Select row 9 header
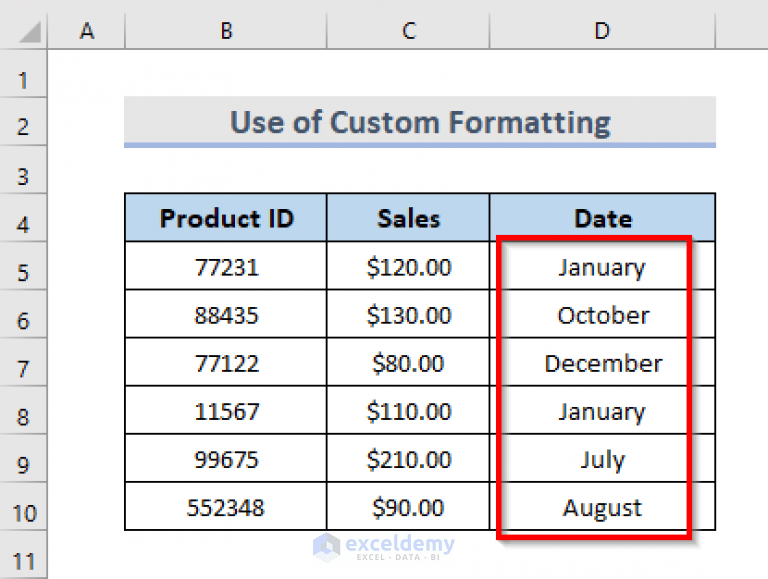768x579 pixels. pyautogui.click(x=23, y=458)
